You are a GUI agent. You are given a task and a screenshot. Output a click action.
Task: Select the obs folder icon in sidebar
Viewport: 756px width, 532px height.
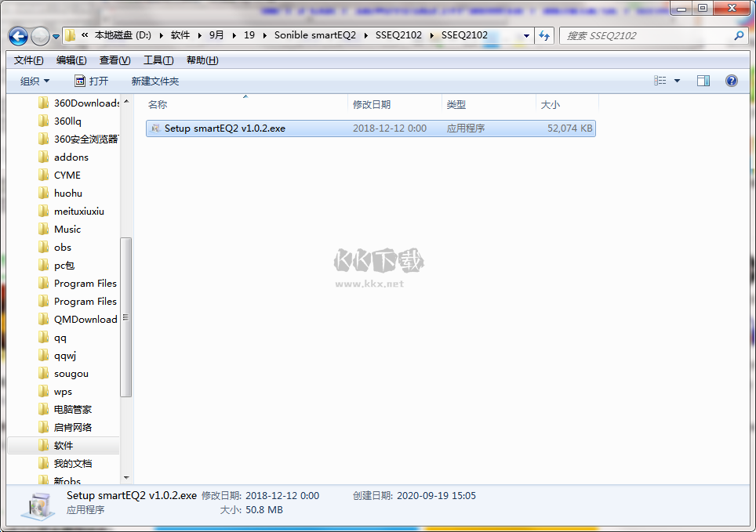pos(45,247)
